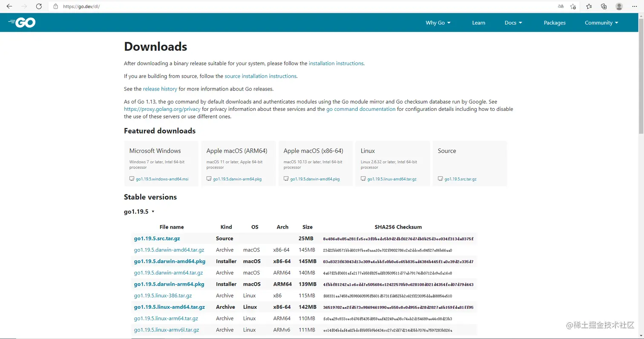Download go1.19.5.linux-amd64.tar.gz from the table
Image resolution: width=644 pixels, height=339 pixels.
point(170,307)
